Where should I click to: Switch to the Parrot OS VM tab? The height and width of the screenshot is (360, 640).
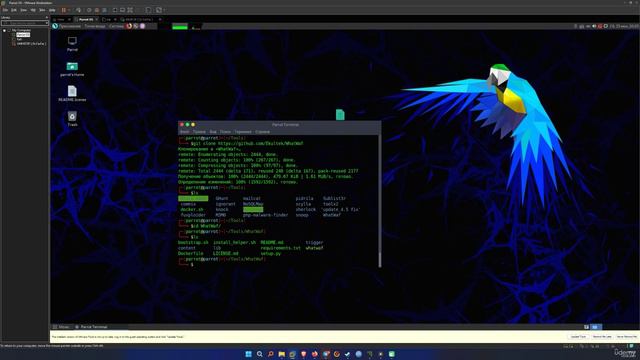point(86,20)
